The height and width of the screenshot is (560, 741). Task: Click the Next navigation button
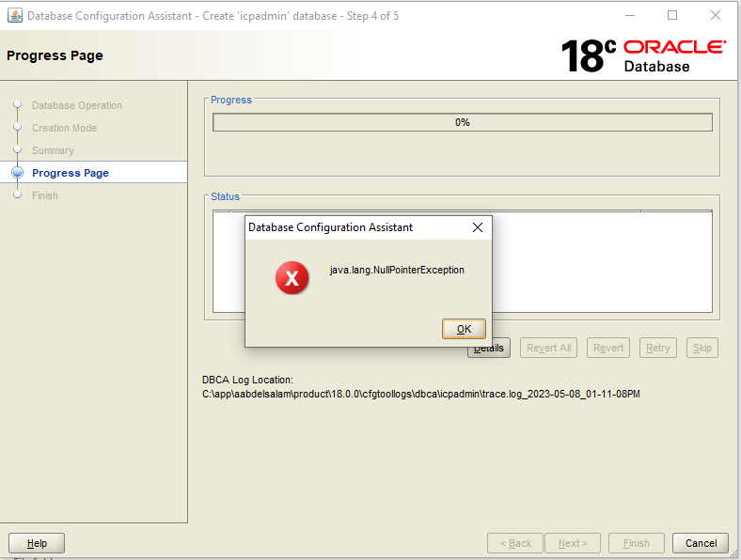tap(573, 543)
